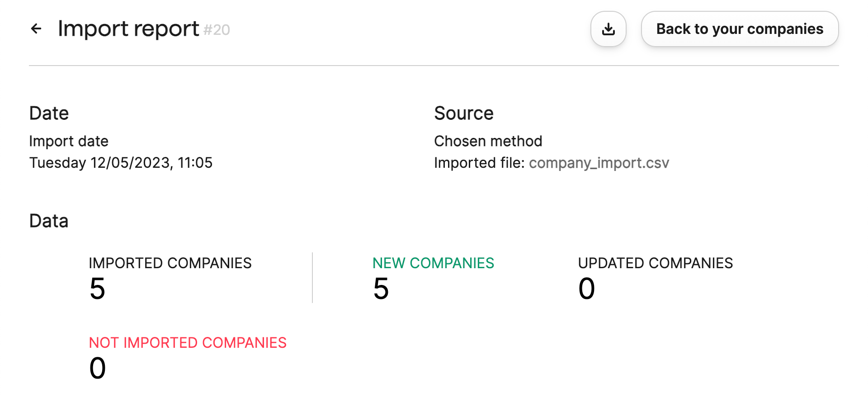The height and width of the screenshot is (398, 868).
Task: Select the Date section heading
Action: click(49, 113)
